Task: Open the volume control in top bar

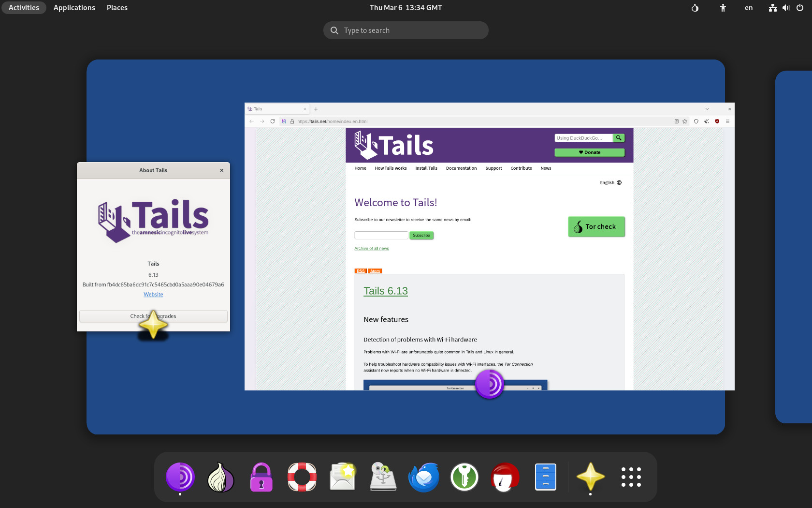Action: click(x=786, y=8)
